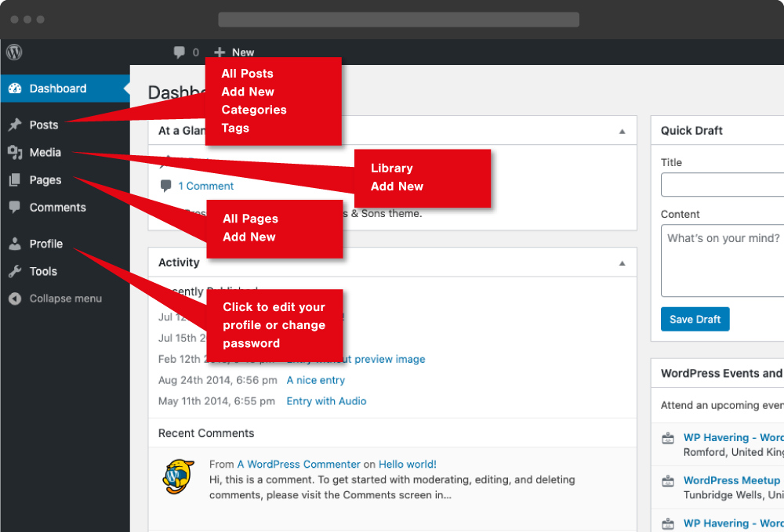
Task: Click the Profile person icon
Action: click(15, 244)
